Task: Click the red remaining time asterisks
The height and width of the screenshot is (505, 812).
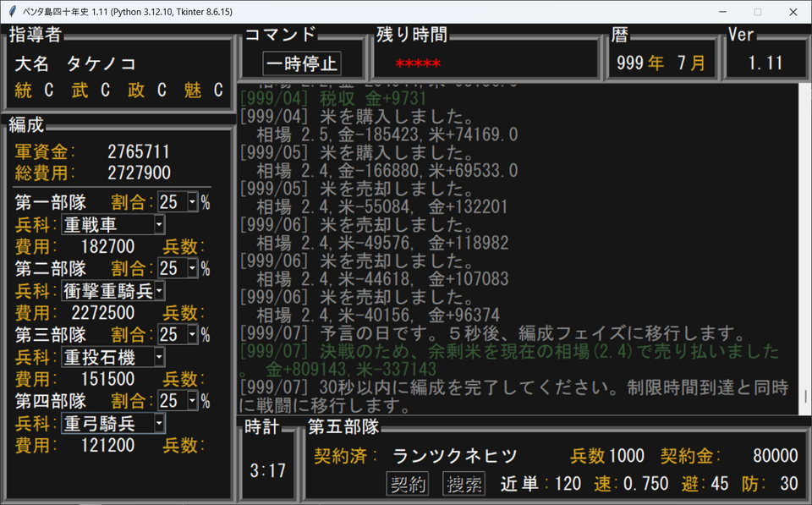Action: coord(418,64)
